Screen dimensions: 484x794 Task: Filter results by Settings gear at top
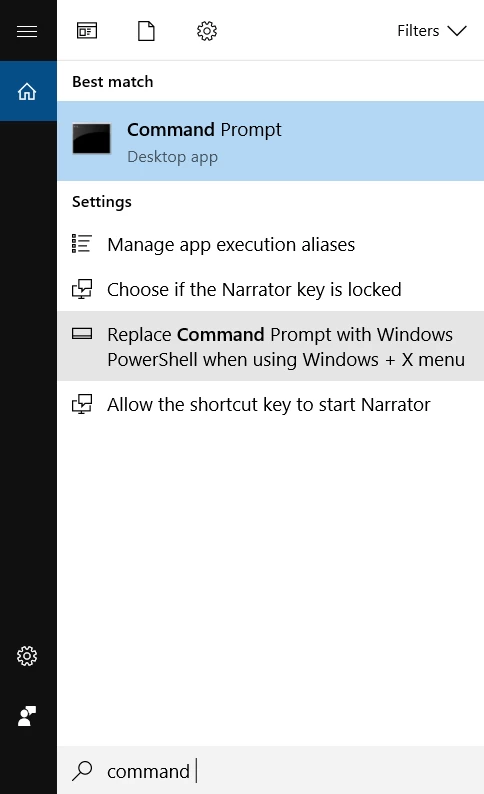(207, 31)
